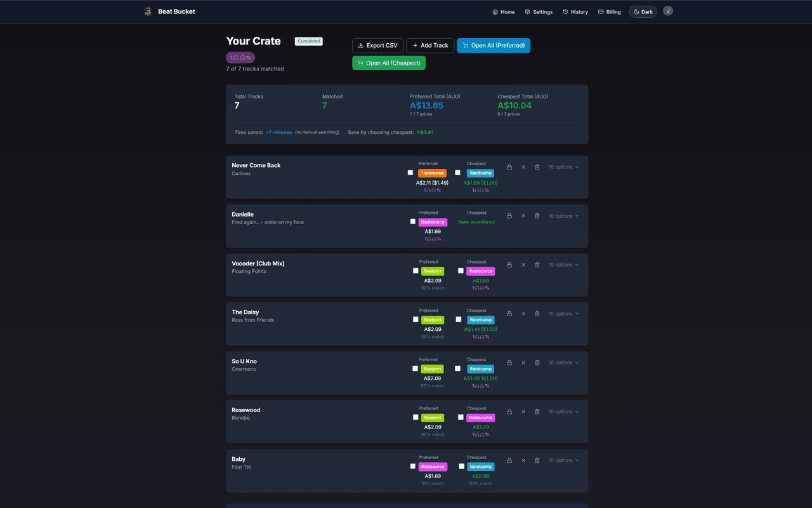Click the Add Track button
812x508 pixels.
430,45
